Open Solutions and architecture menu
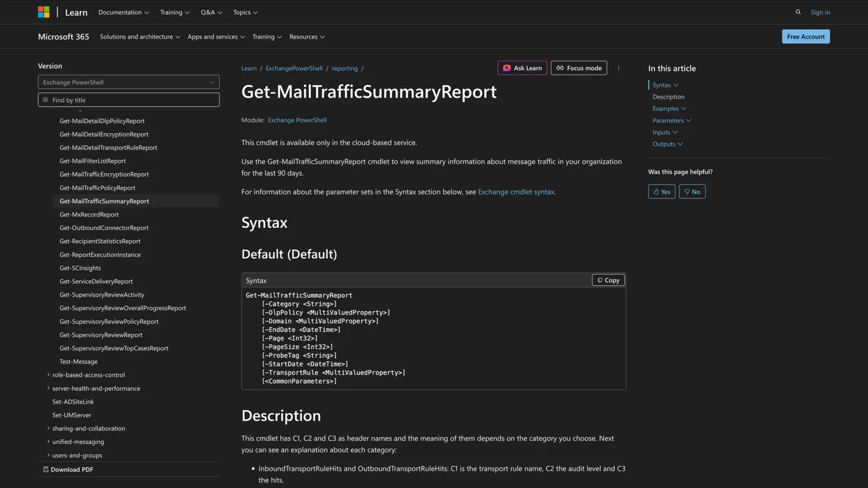This screenshot has width=868, height=488. 139,37
